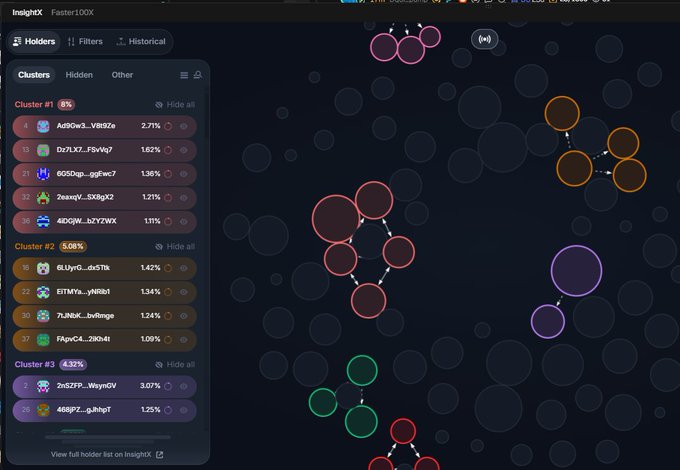Click circular icon beside 4iDGjW...bZYZWX 1.11%
680x470 pixels.
[168, 221]
